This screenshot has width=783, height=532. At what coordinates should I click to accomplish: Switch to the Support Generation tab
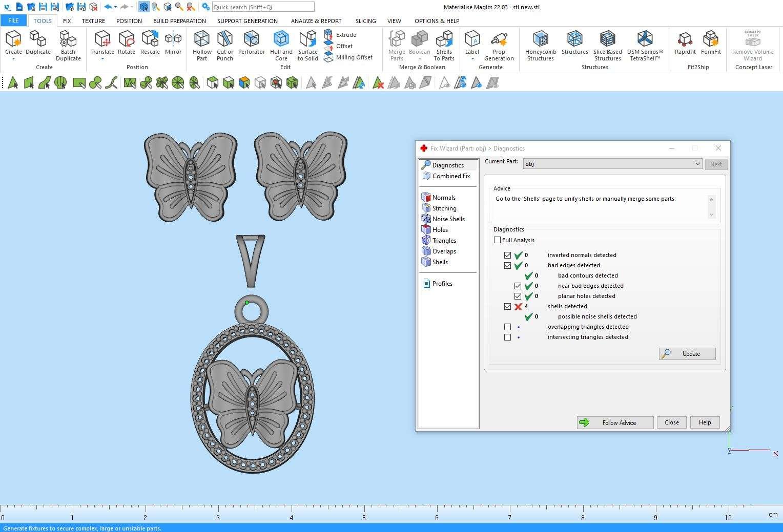(247, 21)
